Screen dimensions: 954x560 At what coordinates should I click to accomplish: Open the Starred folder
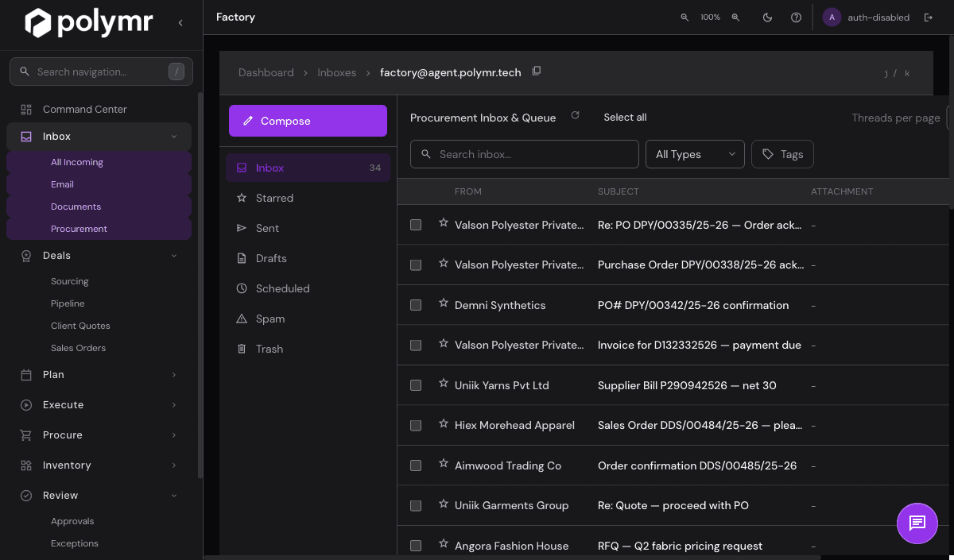[x=308, y=198]
